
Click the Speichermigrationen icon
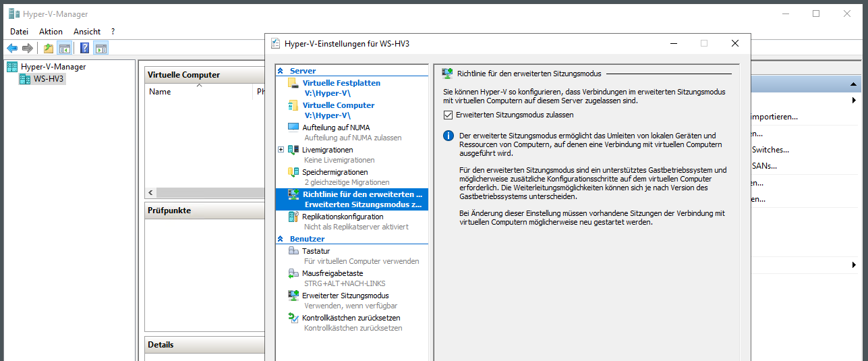point(293,172)
